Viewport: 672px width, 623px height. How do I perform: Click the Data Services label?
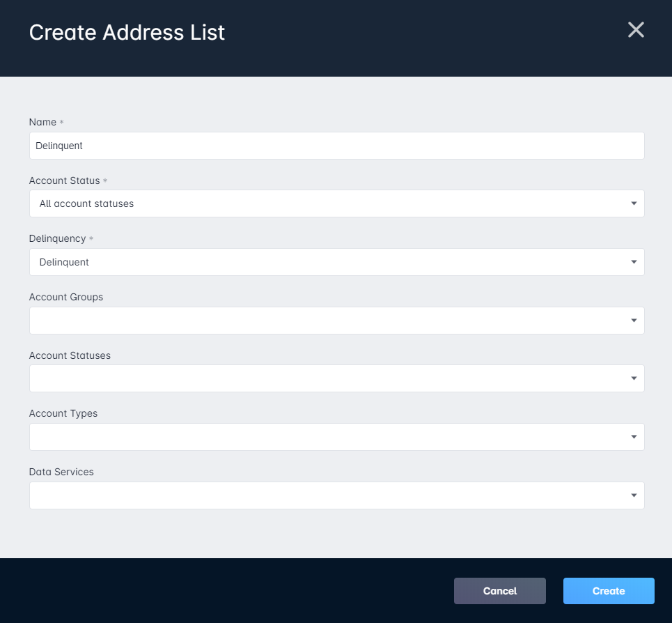pos(61,472)
